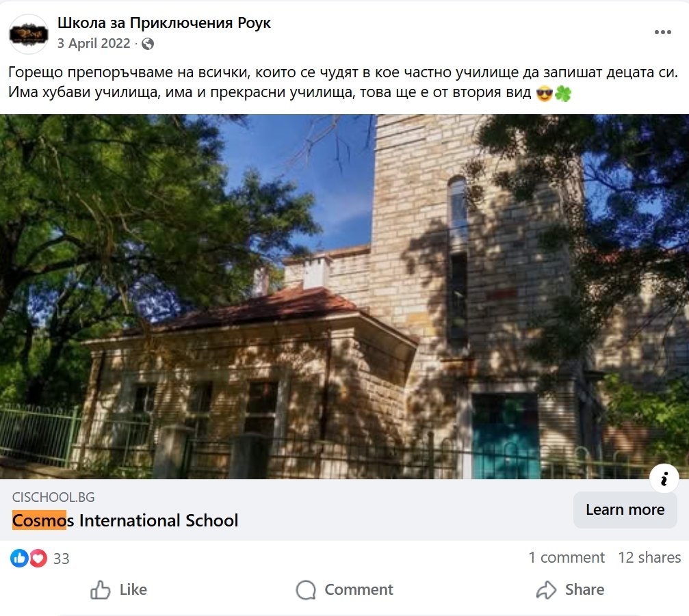This screenshot has width=689, height=616.
Task: Open the 1 comment link
Action: (567, 557)
